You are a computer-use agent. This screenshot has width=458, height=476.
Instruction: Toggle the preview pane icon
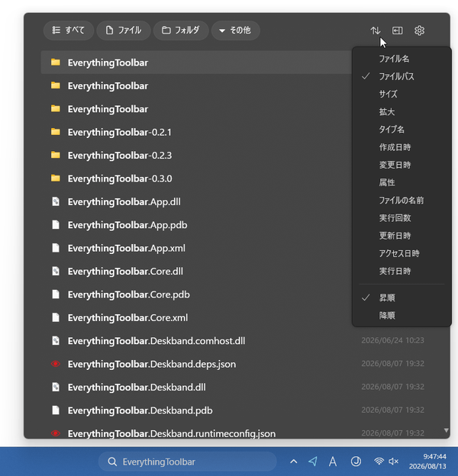(x=397, y=31)
